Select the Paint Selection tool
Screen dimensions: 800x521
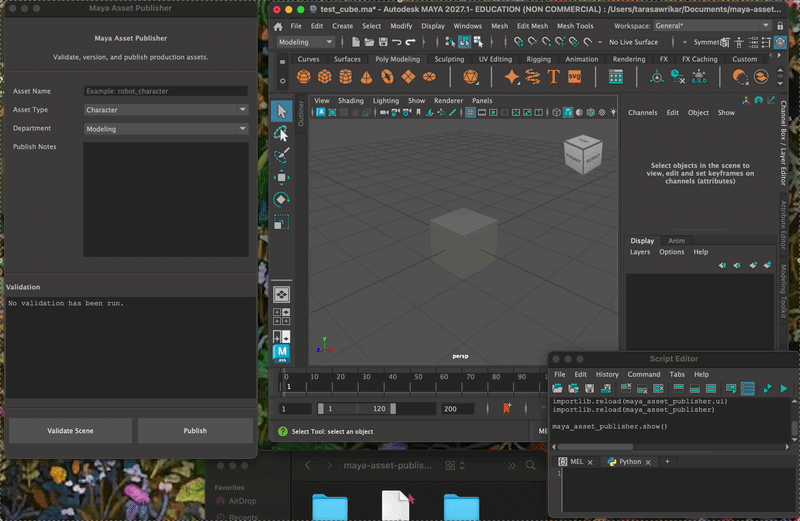[x=282, y=155]
